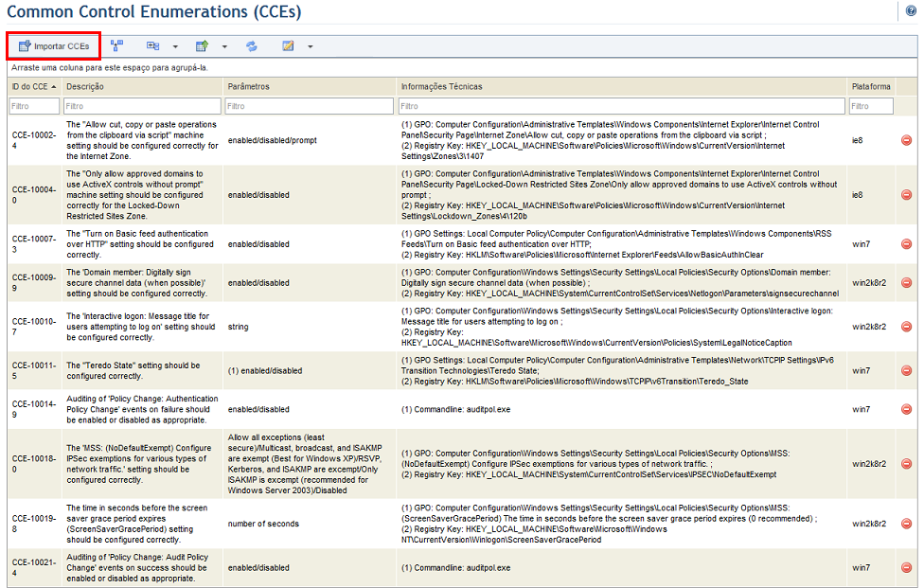Click the Descrição filter input field
The image size is (924, 588).
tap(142, 106)
